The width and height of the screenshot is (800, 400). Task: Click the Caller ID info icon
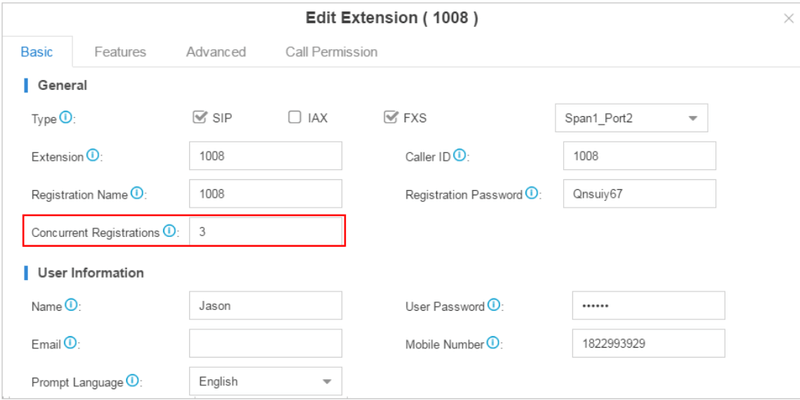pos(460,155)
